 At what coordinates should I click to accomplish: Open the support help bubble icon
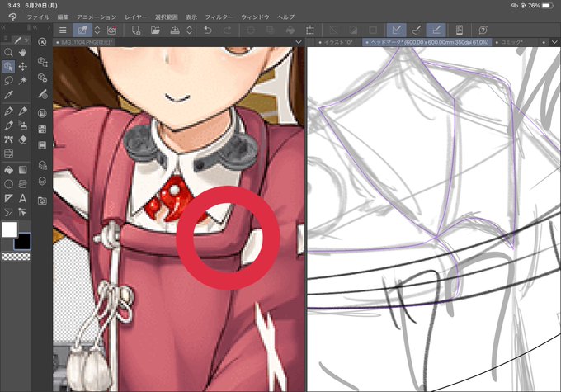click(483, 30)
